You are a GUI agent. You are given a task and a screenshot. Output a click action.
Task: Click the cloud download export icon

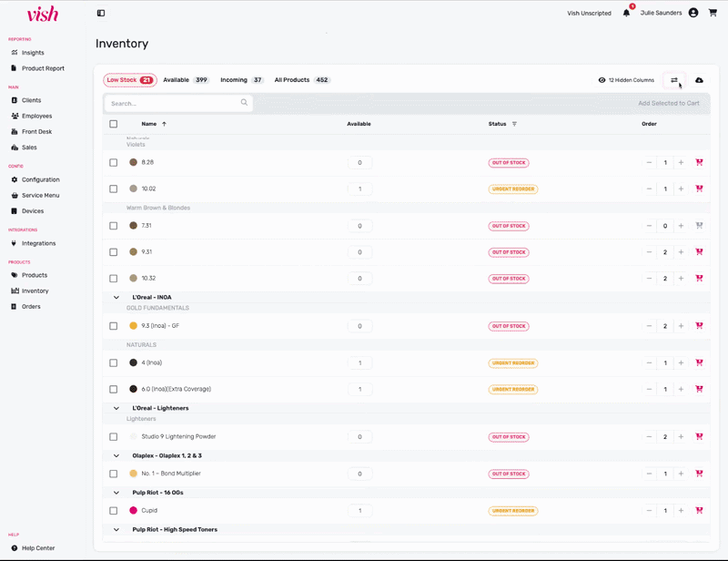tap(699, 80)
